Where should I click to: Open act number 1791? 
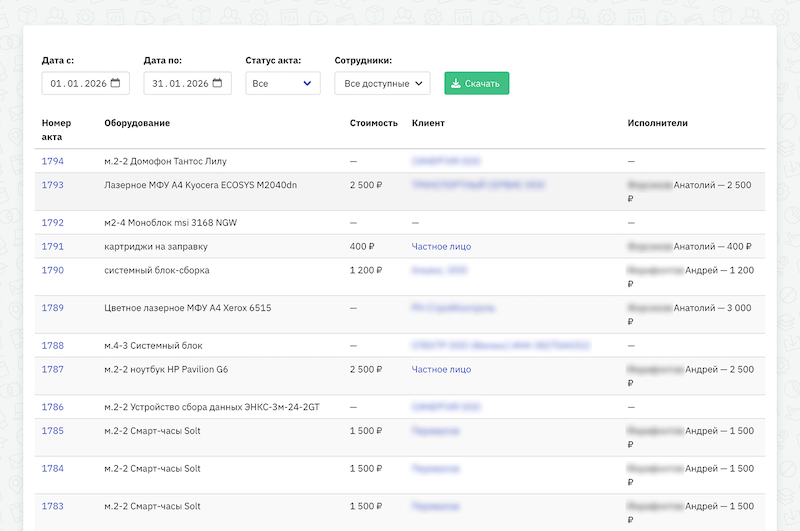pyautogui.click(x=52, y=247)
